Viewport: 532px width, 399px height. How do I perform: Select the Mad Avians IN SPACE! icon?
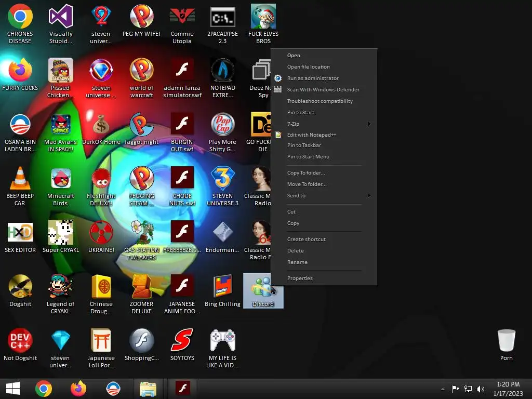coord(60,132)
